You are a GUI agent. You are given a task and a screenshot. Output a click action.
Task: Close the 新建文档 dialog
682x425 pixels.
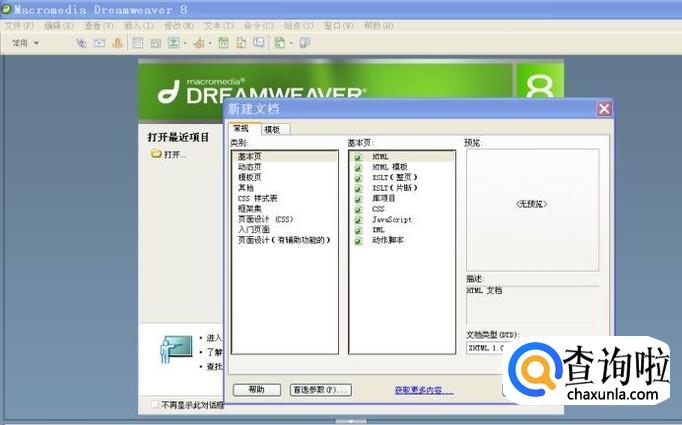click(604, 109)
